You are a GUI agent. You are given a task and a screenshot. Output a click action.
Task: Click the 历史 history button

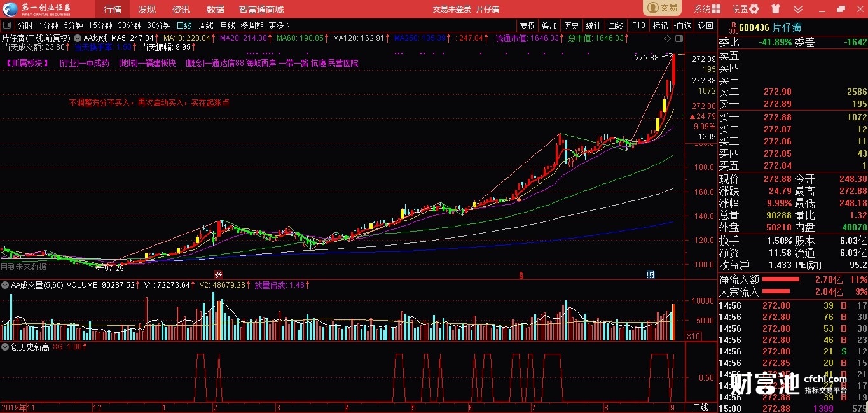click(571, 25)
